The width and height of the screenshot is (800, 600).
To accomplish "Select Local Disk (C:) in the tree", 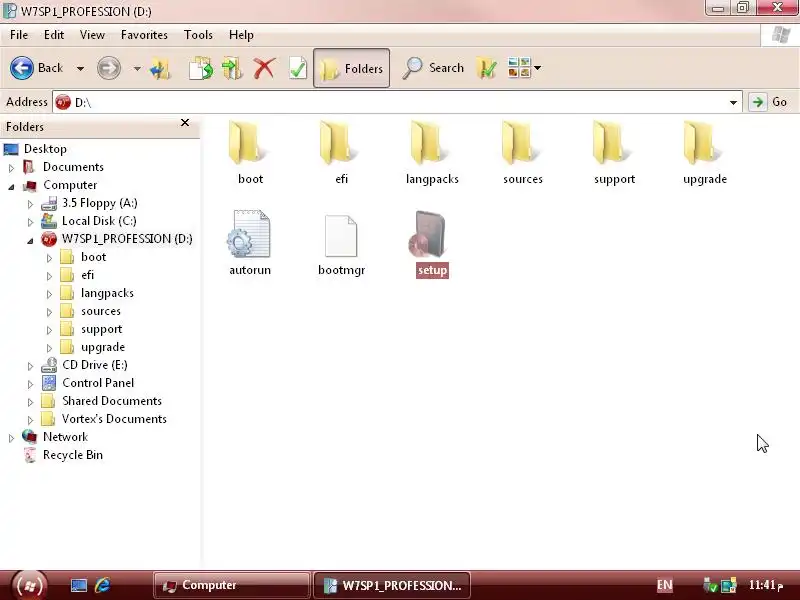I will pyautogui.click(x=99, y=221).
